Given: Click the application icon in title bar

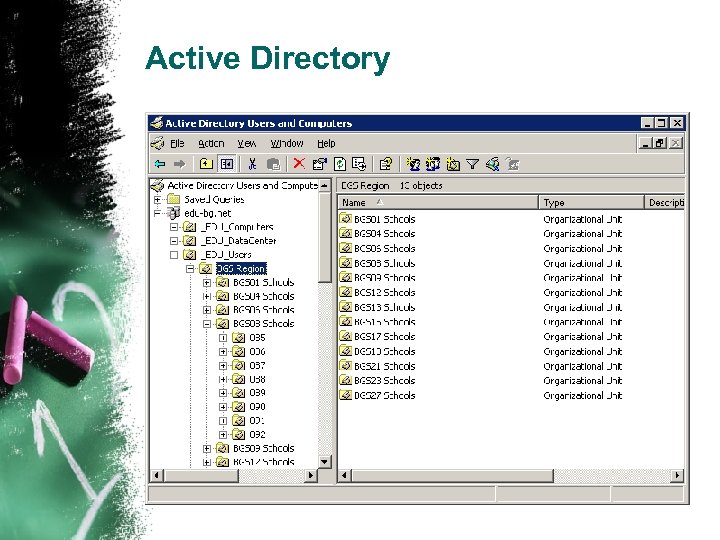Looking at the screenshot, I should (158, 123).
